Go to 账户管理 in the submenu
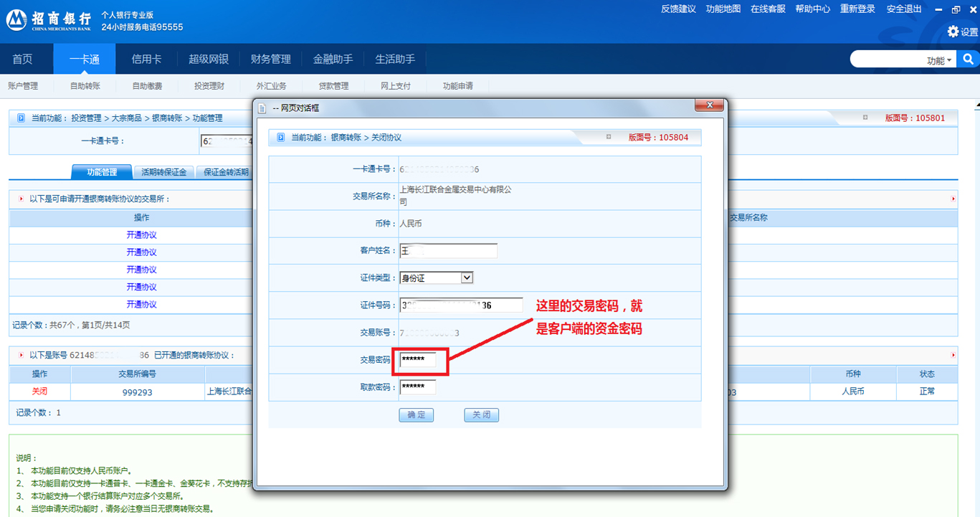Image resolution: width=980 pixels, height=517 pixels. coord(23,86)
